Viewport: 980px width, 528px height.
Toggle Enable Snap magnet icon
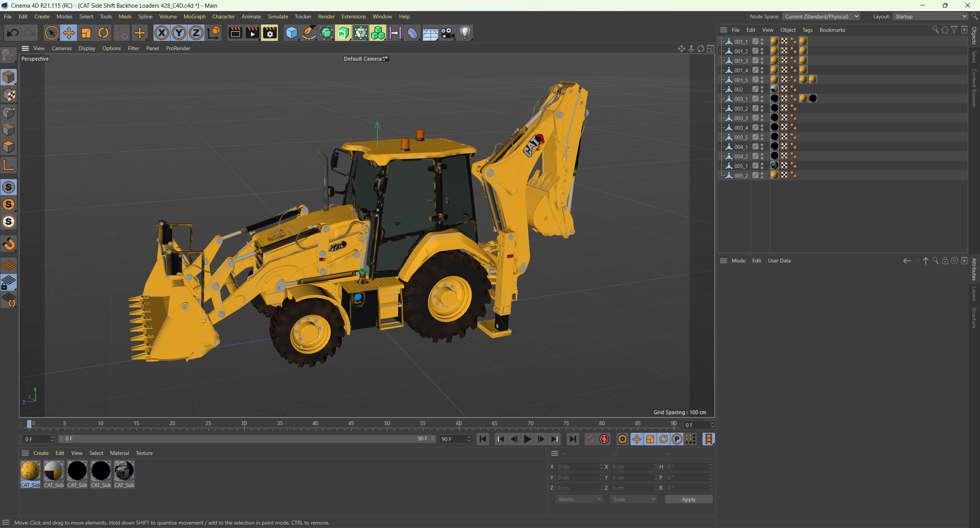[8, 244]
